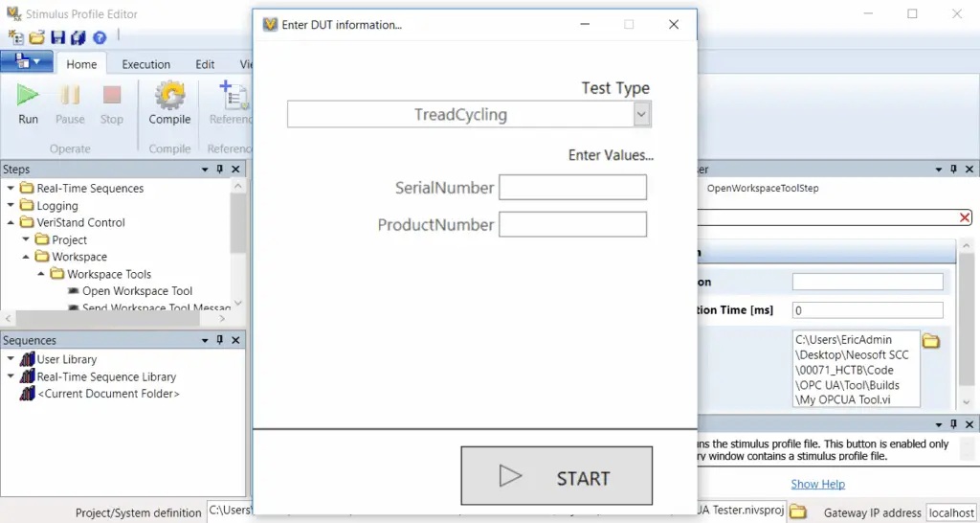Expand the Real-Time Sequences folder
The image size is (980, 523).
coord(11,188)
